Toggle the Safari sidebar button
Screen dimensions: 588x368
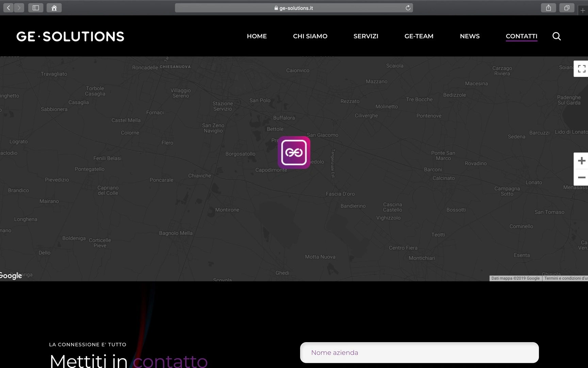(x=36, y=8)
